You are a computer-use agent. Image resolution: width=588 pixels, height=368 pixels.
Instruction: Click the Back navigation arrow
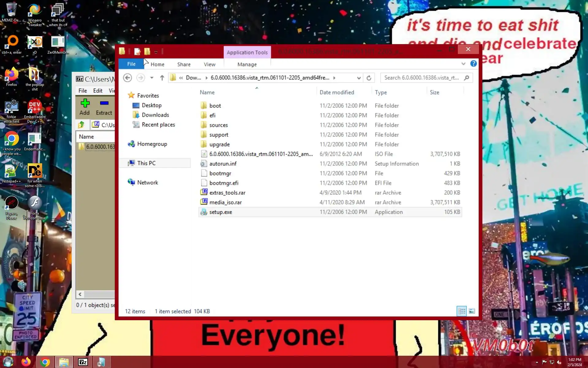(x=127, y=78)
